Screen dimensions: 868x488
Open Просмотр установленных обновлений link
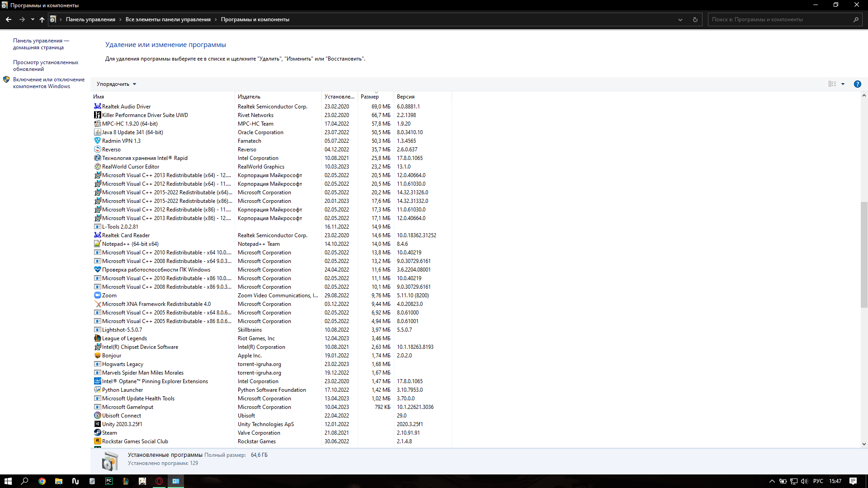46,66
